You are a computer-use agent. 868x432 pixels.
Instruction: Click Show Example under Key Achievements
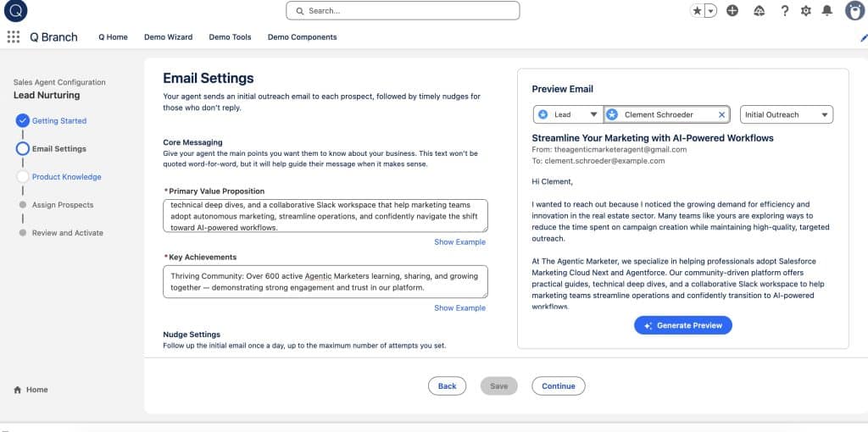pos(459,307)
